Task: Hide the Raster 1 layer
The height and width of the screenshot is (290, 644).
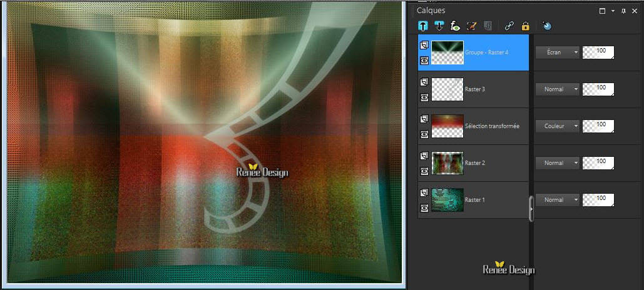Action: pyautogui.click(x=424, y=208)
